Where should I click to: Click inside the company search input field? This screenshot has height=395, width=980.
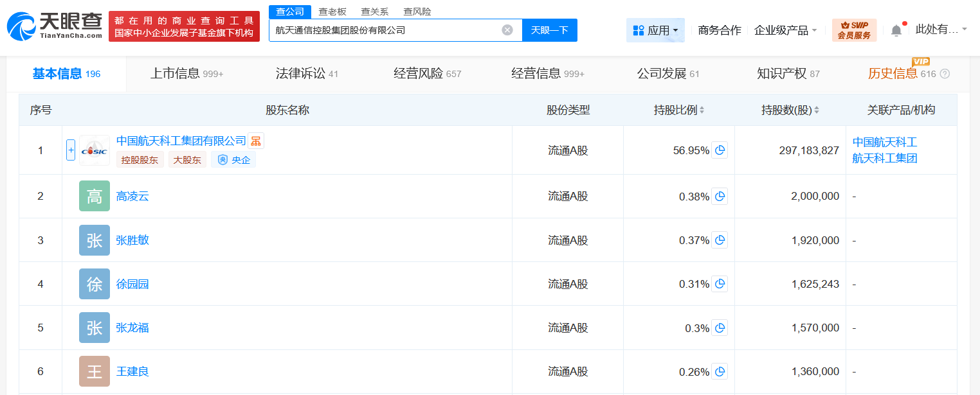pyautogui.click(x=386, y=30)
